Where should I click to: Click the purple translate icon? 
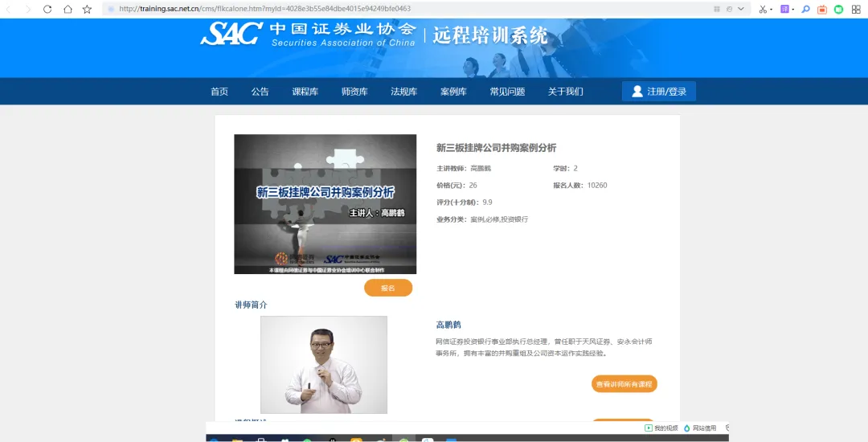click(x=784, y=9)
